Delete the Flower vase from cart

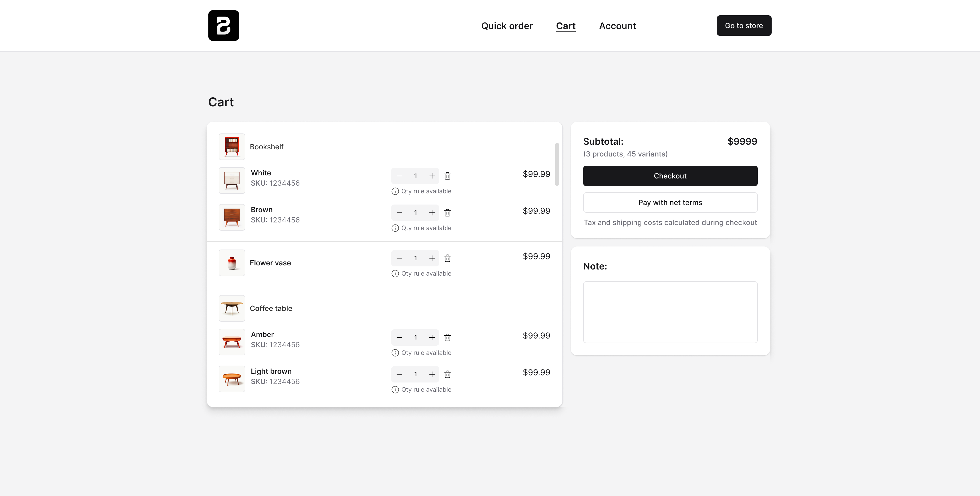click(448, 258)
